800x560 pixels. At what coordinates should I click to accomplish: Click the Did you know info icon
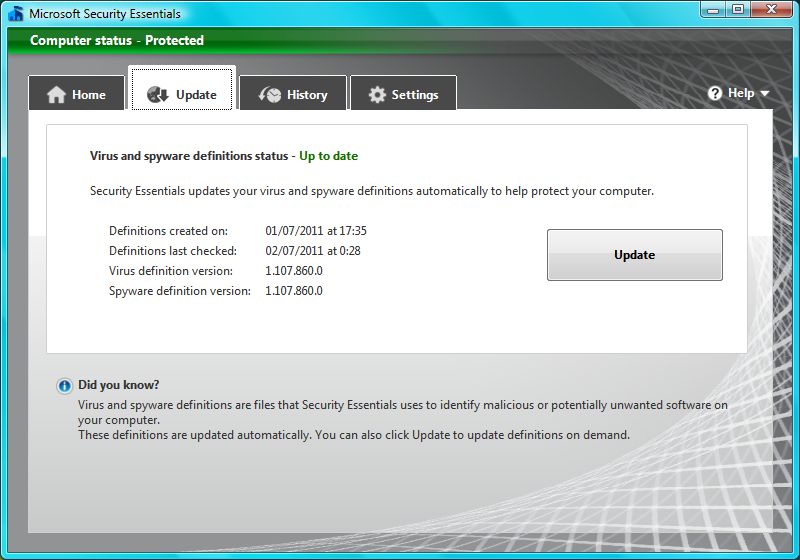click(x=64, y=386)
